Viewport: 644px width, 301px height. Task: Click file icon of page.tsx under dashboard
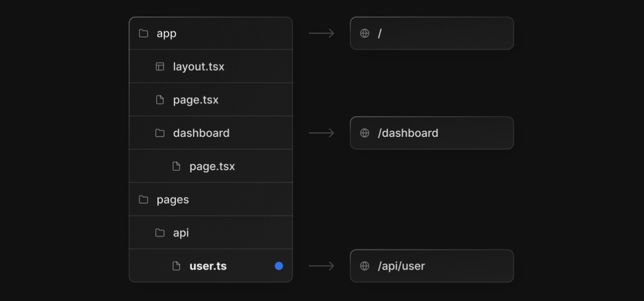coord(176,166)
